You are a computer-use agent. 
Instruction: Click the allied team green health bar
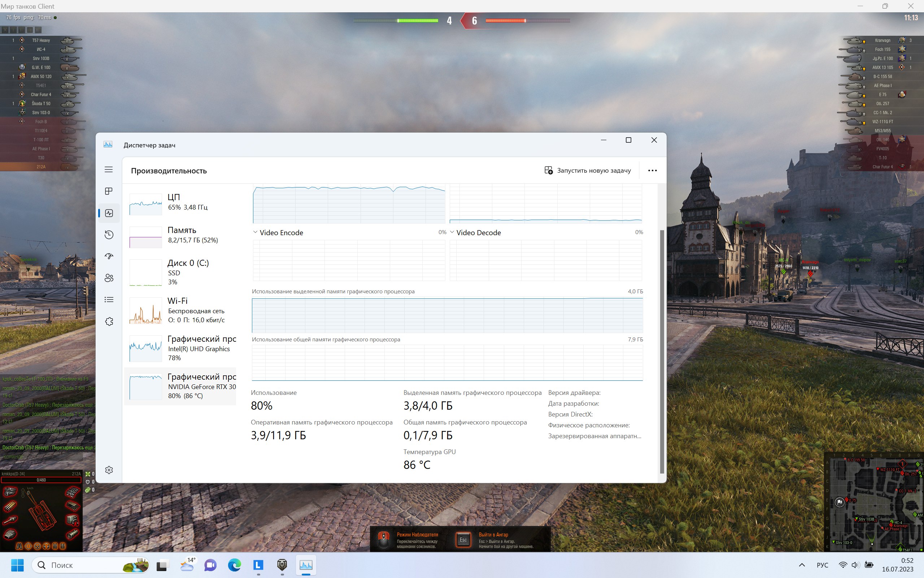[396, 21]
